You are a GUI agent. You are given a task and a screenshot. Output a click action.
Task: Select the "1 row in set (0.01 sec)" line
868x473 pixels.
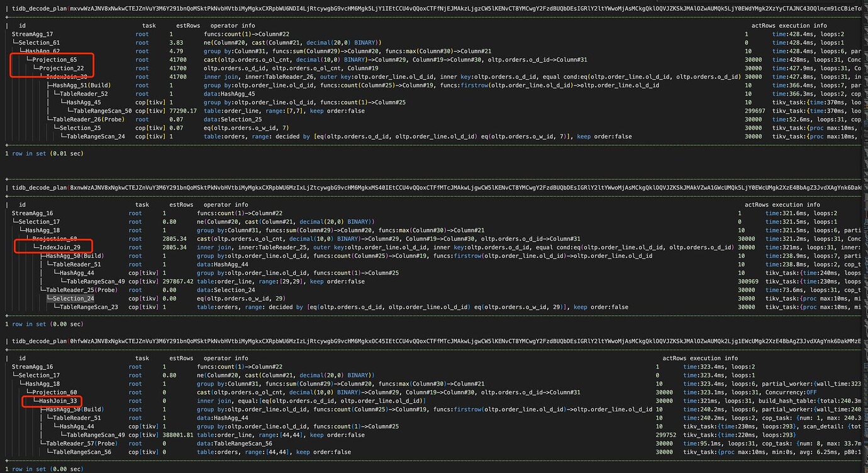point(44,153)
